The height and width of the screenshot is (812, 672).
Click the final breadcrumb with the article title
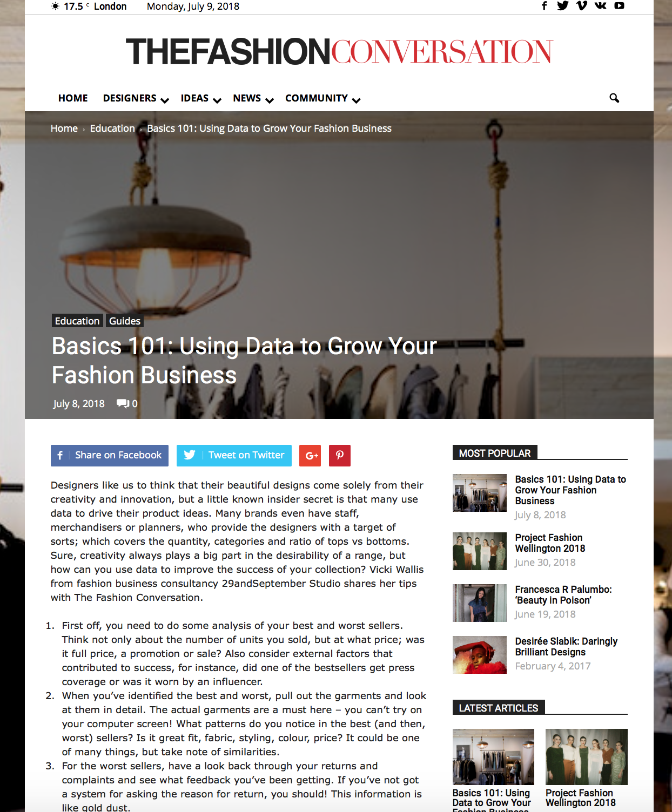click(x=269, y=128)
